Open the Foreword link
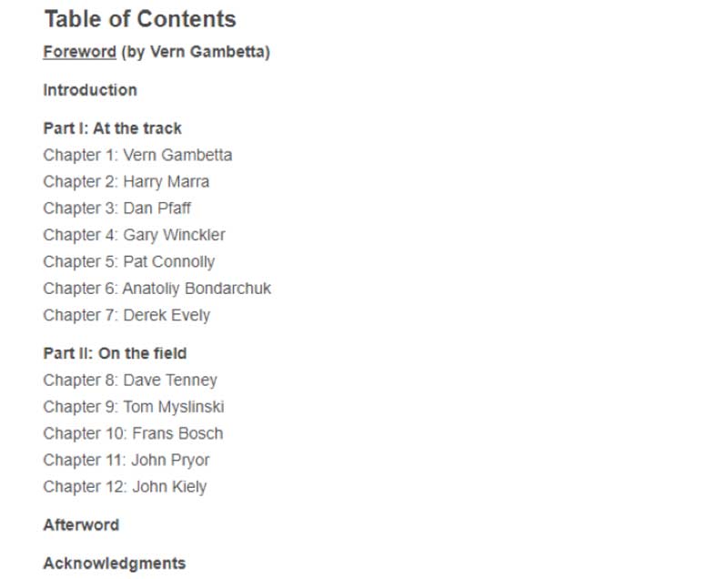 pos(79,52)
